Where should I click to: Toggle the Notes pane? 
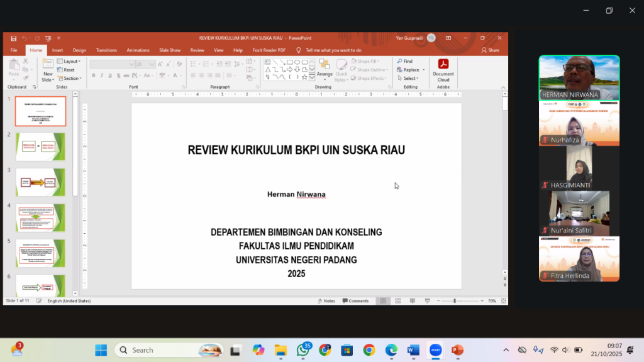coord(326,301)
